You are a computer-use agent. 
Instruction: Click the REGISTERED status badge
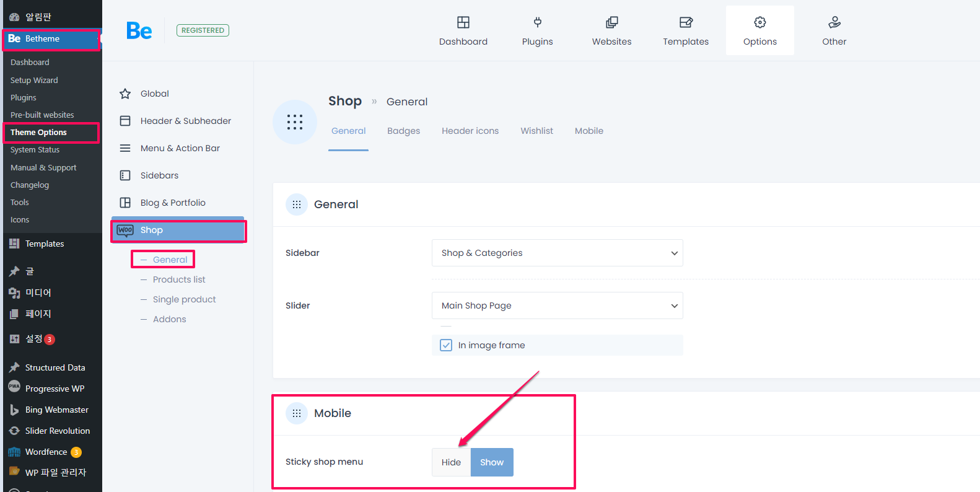click(x=203, y=30)
